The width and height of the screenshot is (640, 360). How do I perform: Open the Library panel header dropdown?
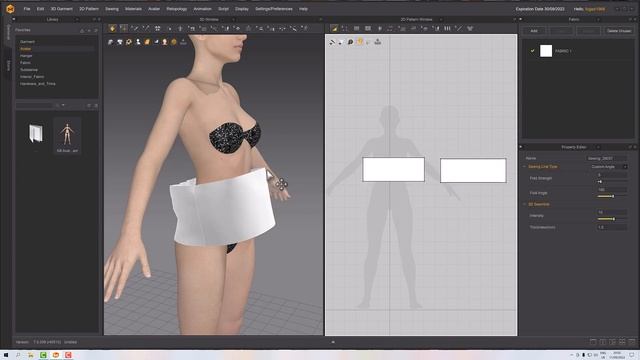77,19
